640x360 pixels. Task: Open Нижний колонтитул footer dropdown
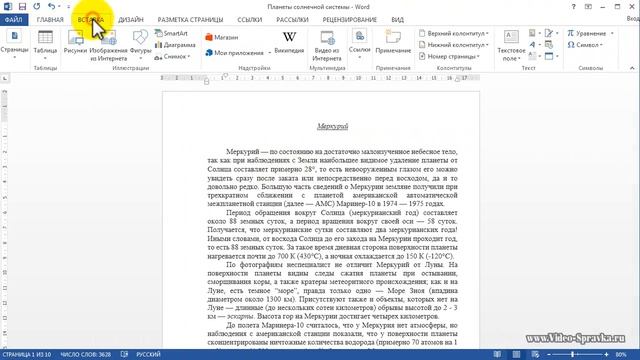coord(453,45)
